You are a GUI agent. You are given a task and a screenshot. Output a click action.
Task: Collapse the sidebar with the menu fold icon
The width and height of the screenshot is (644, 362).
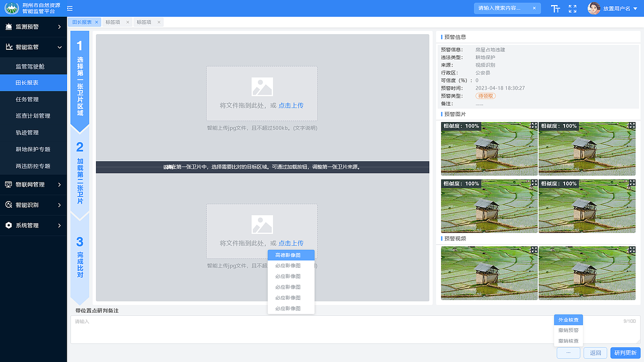[70, 8]
